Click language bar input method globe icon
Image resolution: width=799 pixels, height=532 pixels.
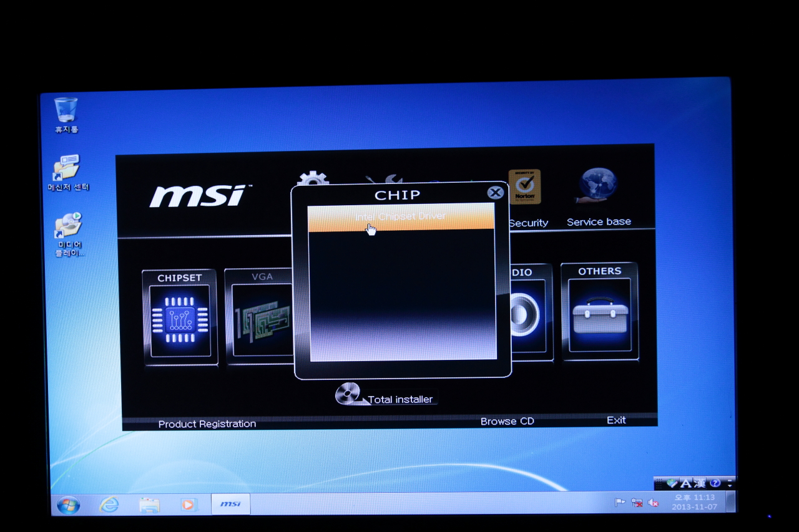pos(672,483)
